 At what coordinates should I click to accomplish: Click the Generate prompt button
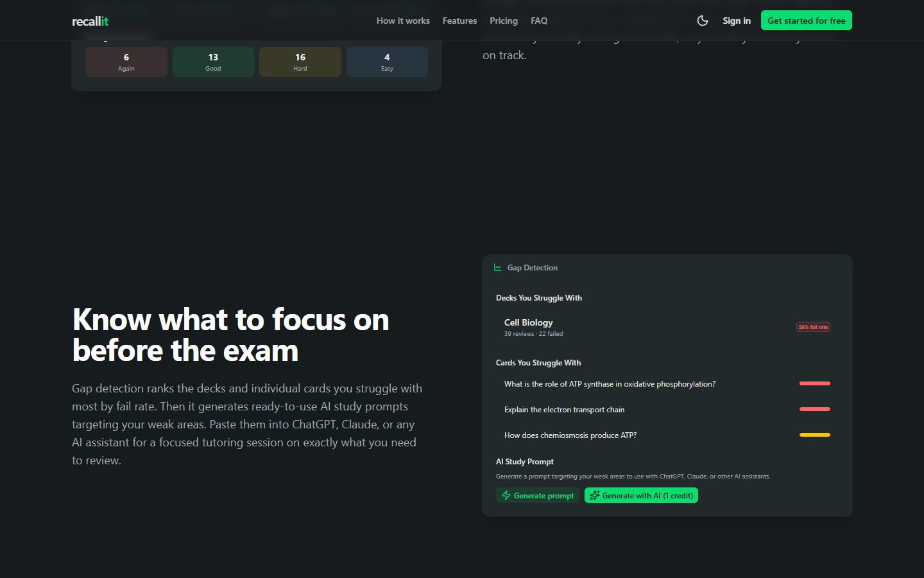538,495
